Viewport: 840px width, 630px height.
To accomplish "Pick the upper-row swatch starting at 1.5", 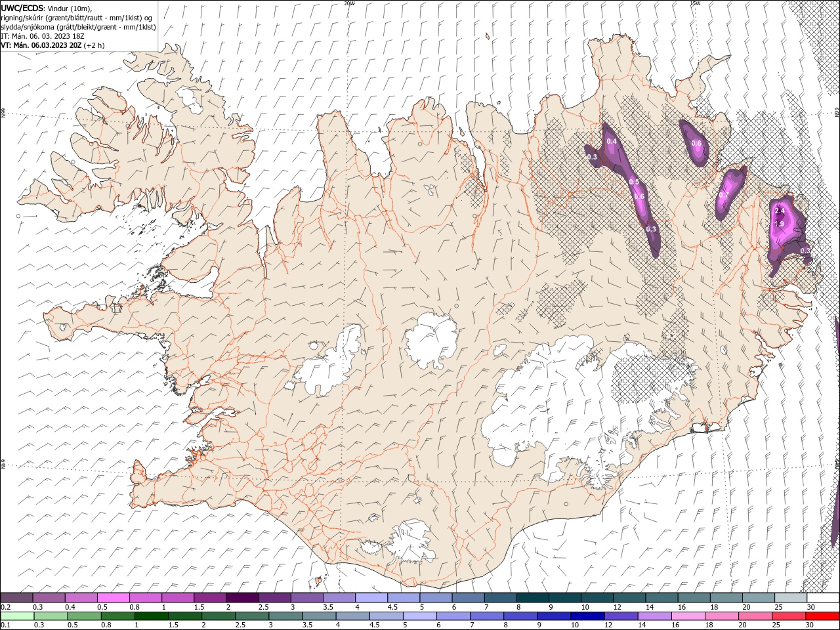I will pyautogui.click(x=209, y=598).
